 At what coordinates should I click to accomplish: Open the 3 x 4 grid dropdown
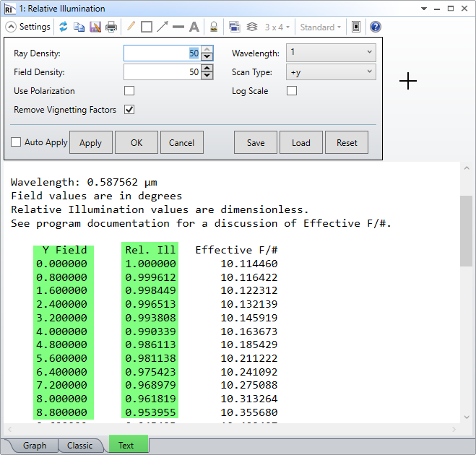(277, 27)
